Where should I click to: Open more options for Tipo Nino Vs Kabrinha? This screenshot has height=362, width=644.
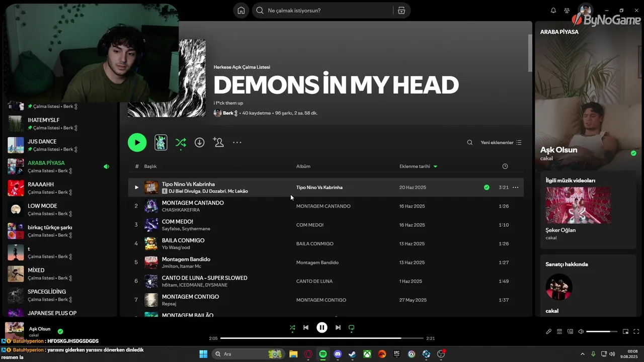point(515,188)
